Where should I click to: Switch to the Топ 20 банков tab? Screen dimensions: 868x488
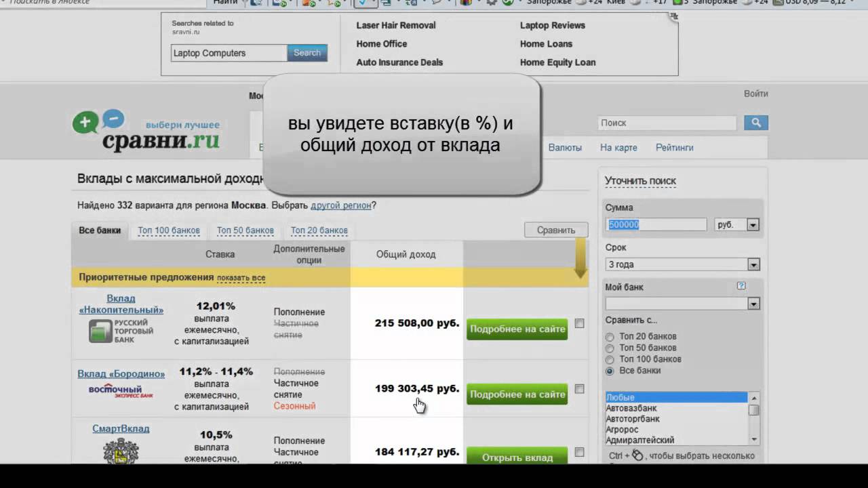coord(319,230)
